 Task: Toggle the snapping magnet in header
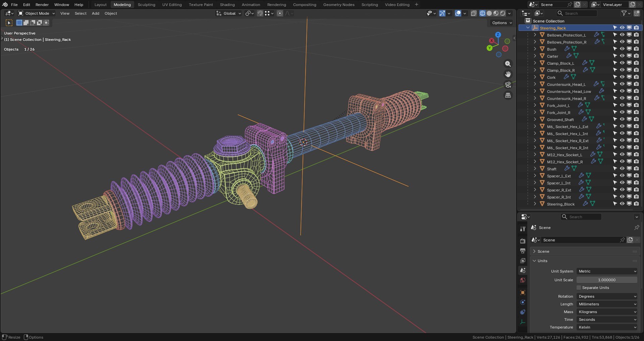point(260,13)
